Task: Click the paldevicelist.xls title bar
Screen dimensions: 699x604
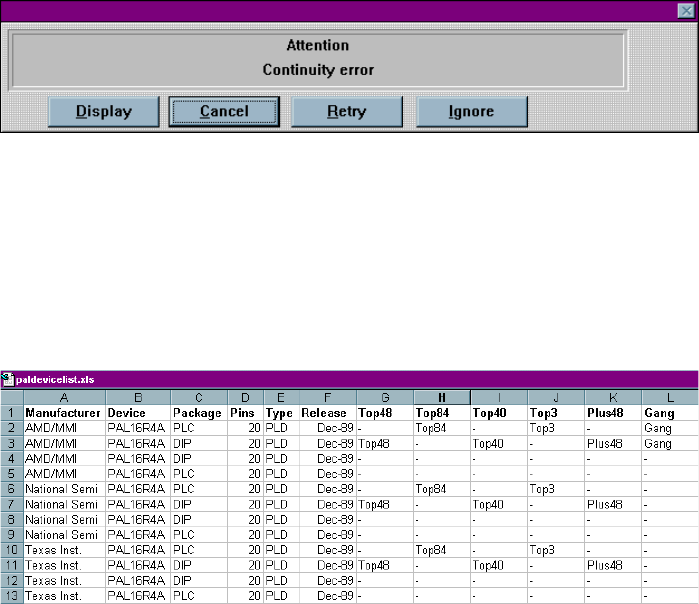Action: (350, 379)
